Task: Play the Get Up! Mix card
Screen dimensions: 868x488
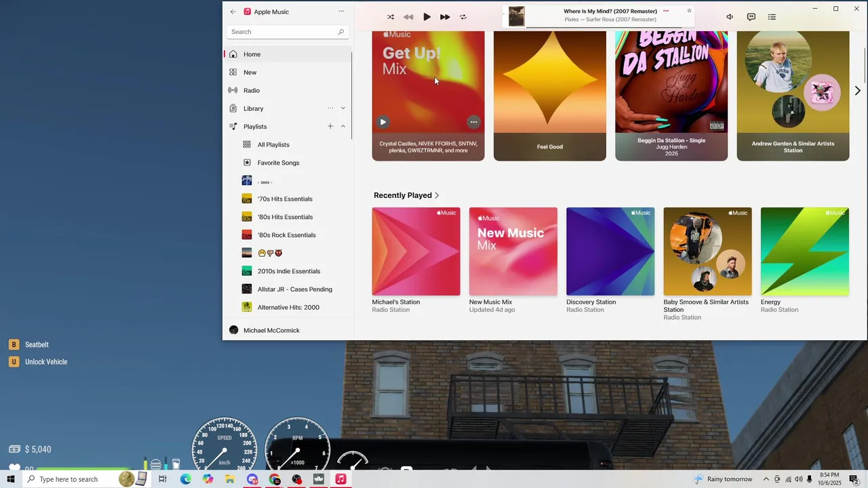Action: pos(383,122)
